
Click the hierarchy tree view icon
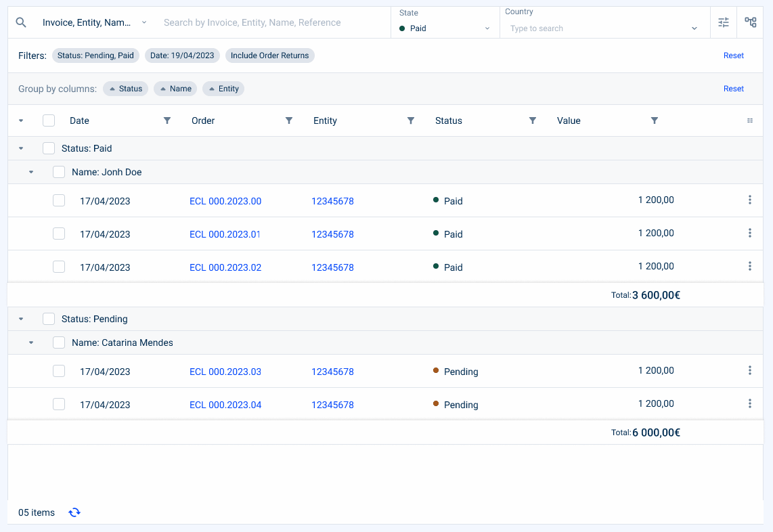(x=750, y=22)
